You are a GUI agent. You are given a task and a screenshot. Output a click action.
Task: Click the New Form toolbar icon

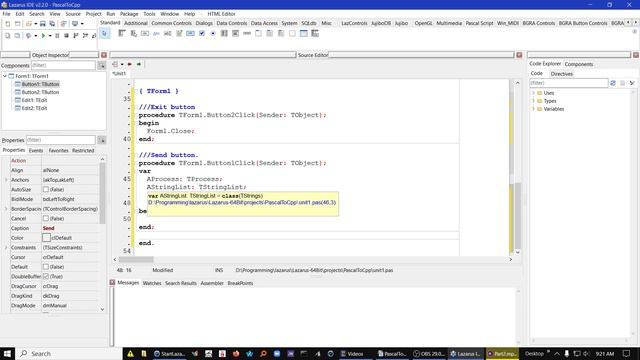click(x=17, y=24)
